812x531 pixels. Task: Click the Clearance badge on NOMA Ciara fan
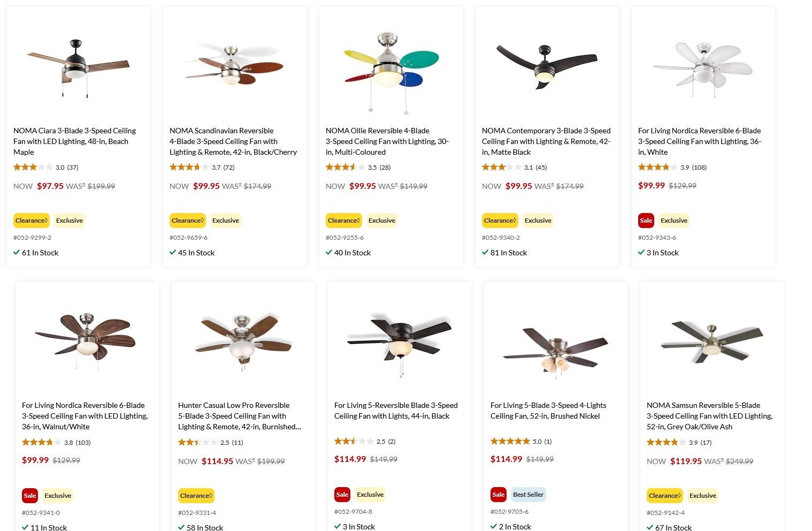pos(32,220)
